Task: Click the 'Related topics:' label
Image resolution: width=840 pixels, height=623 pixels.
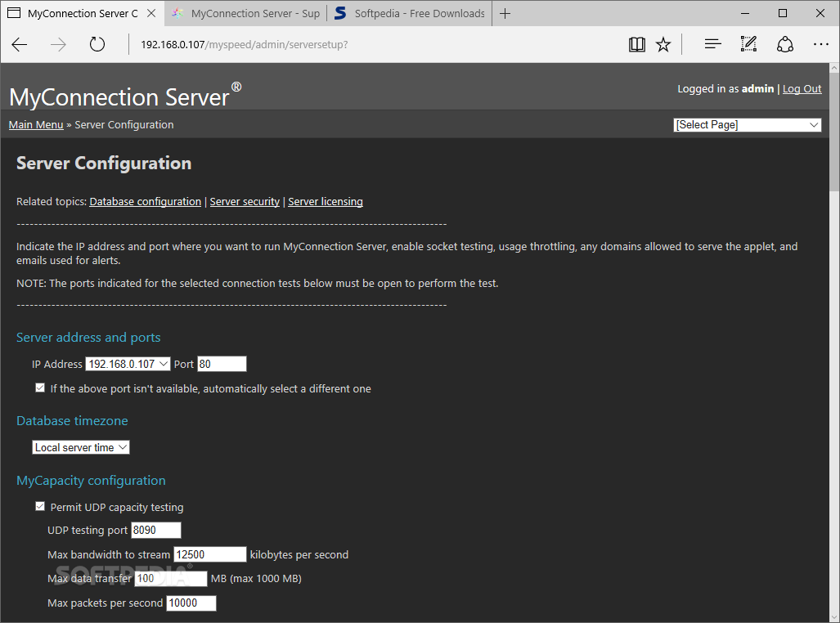Action: (52, 202)
